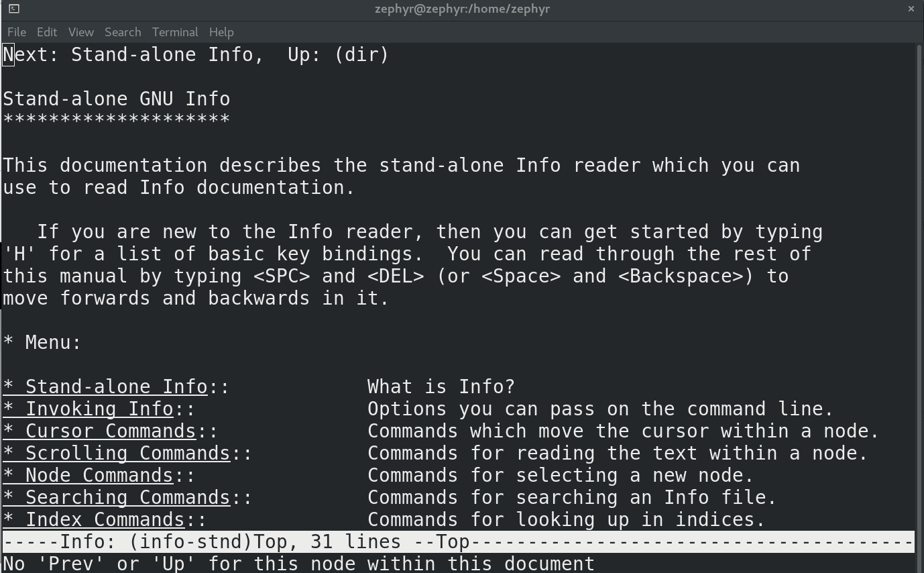Click the line 'use to read Info documentation.'
The width and height of the screenshot is (924, 573).
179,188
